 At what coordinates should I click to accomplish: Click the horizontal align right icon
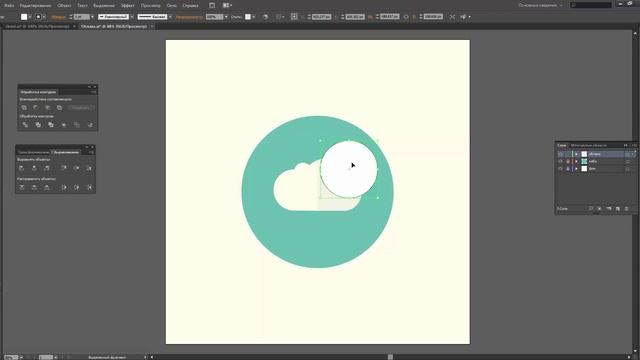pyautogui.click(x=47, y=168)
